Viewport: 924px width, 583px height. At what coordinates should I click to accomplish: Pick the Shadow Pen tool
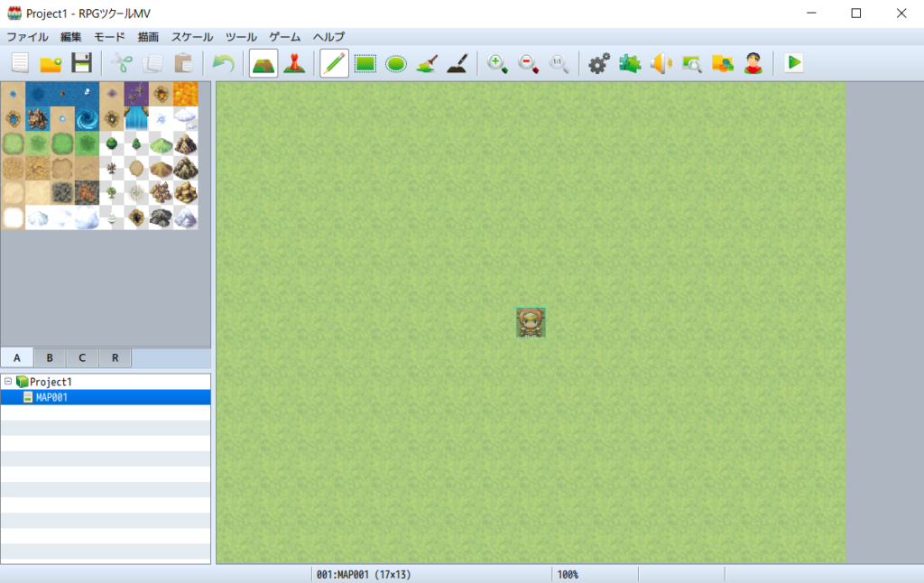coord(457,63)
